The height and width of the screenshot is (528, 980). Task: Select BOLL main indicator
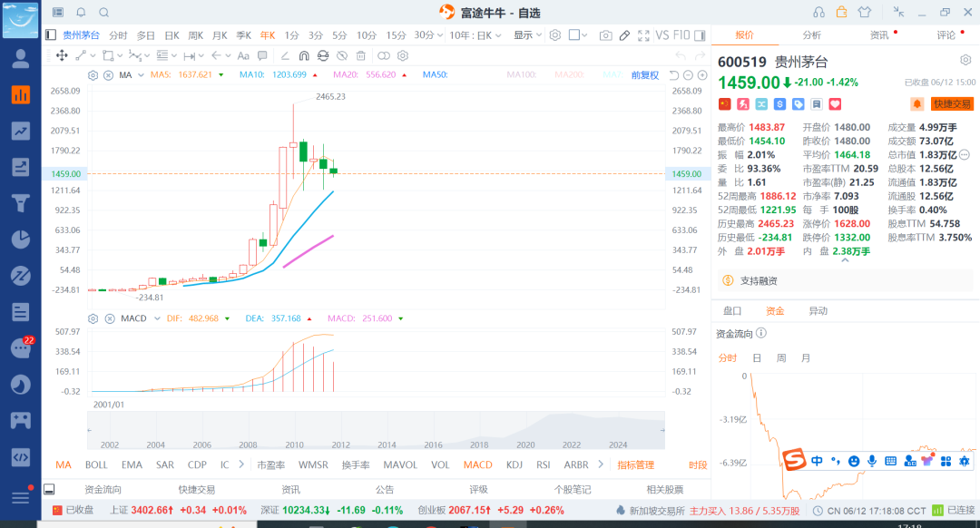pos(96,464)
